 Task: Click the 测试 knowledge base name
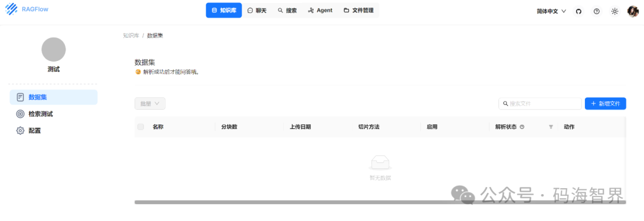(54, 69)
